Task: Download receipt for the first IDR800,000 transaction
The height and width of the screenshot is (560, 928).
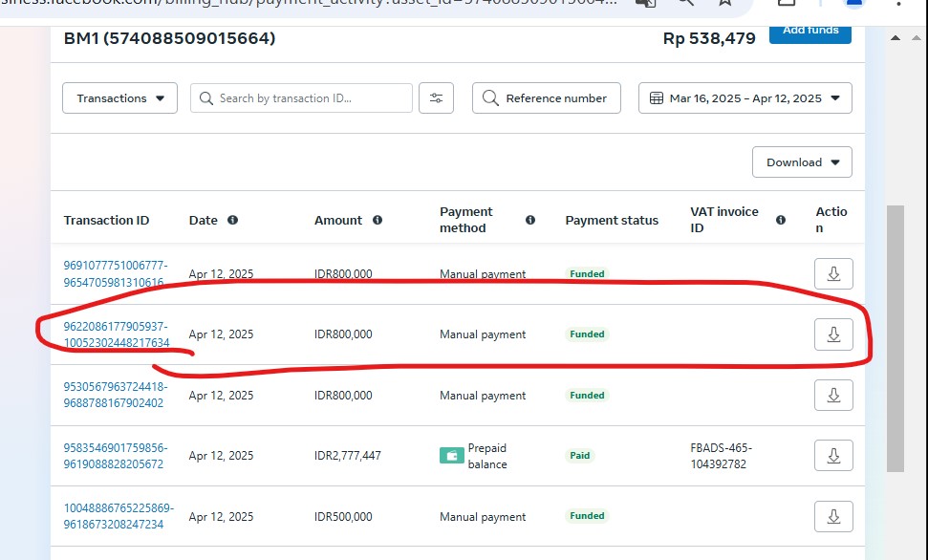Action: [x=833, y=274]
